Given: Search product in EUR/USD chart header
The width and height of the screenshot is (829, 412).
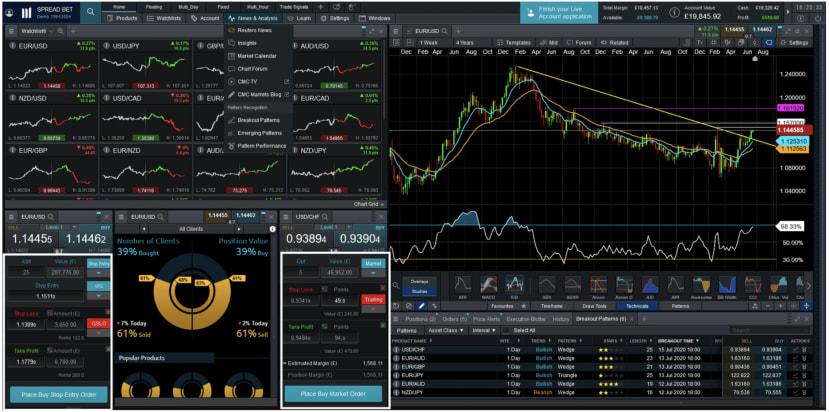Looking at the screenshot, I should click(445, 31).
